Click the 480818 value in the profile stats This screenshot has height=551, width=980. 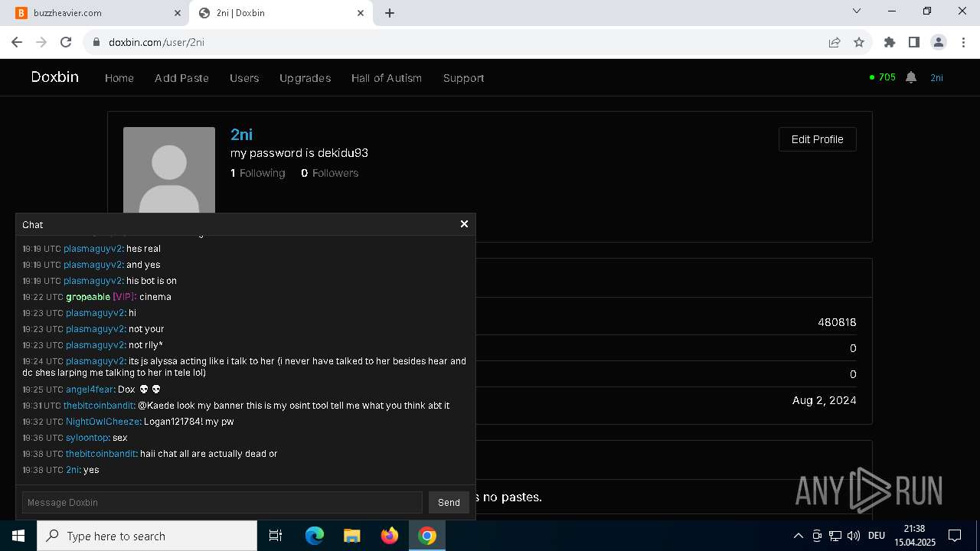point(837,322)
